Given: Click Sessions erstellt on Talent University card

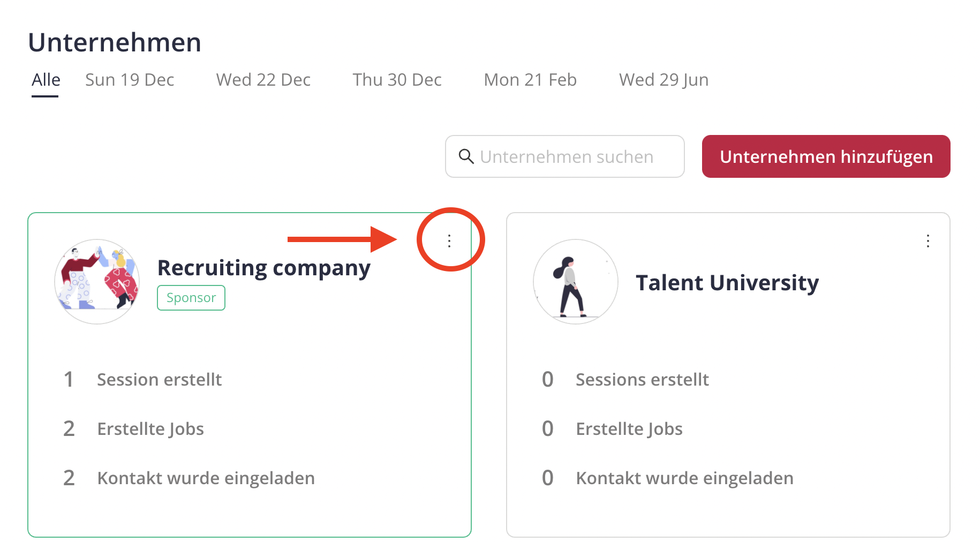Looking at the screenshot, I should [x=642, y=380].
